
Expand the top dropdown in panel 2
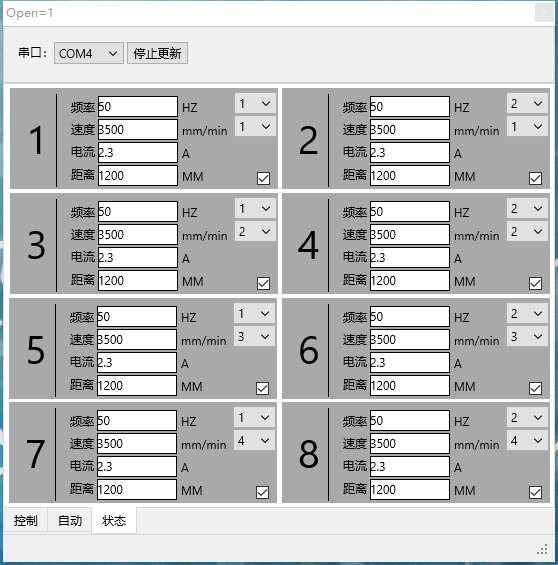point(527,104)
